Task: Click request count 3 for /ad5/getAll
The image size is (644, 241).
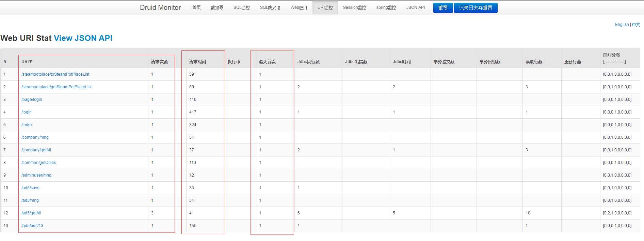Action: pos(152,213)
